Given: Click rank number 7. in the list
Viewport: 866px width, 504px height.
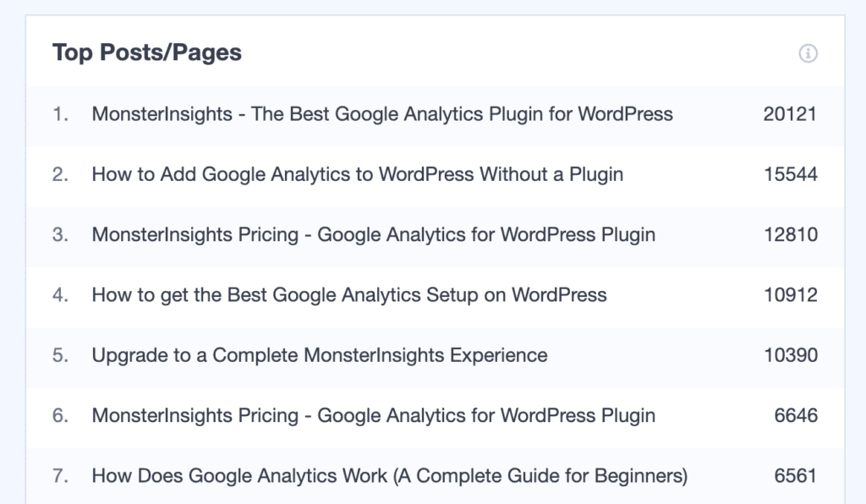Looking at the screenshot, I should coord(60,476).
